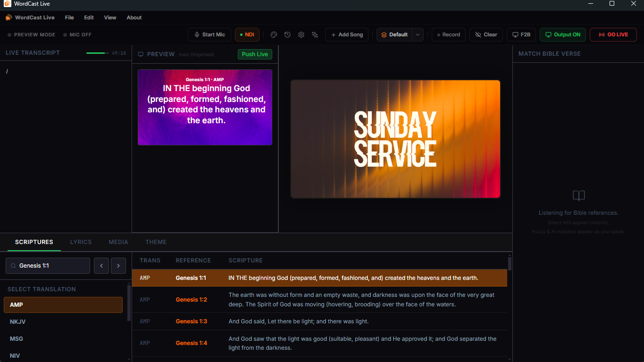Click the transcript audio level bar
The width and height of the screenshot is (644, 362).
pyautogui.click(x=97, y=53)
